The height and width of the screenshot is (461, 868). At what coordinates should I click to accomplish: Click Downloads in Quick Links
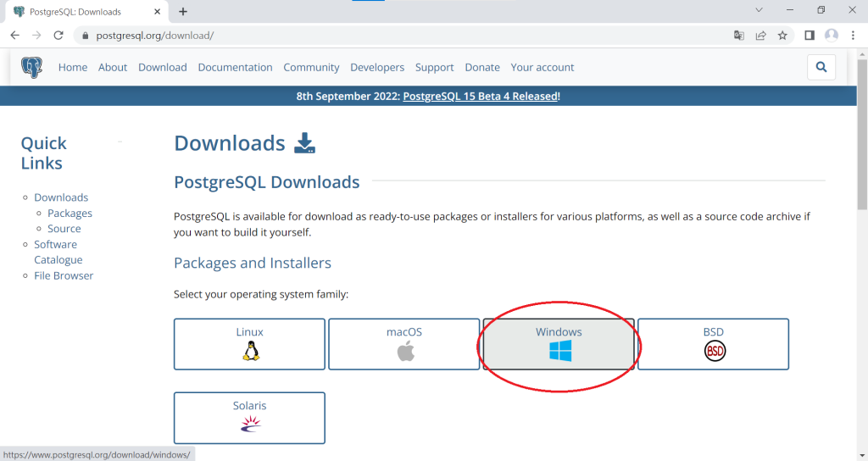click(61, 197)
